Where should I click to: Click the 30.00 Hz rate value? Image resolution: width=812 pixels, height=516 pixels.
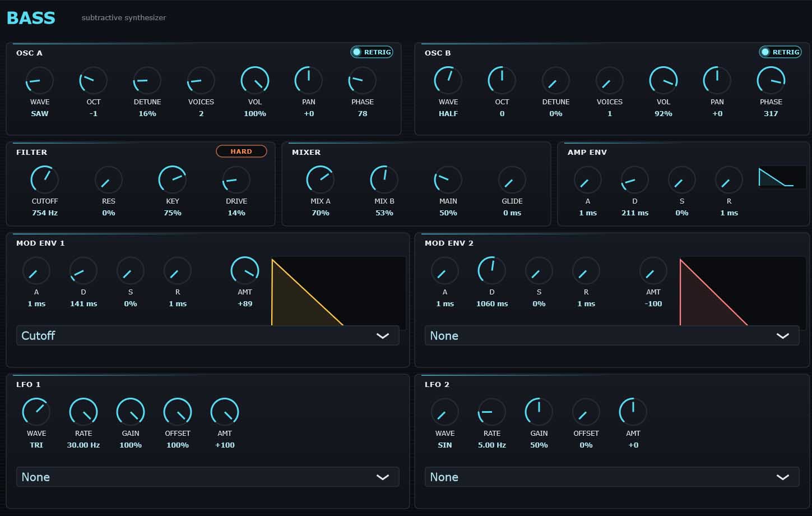(x=83, y=445)
